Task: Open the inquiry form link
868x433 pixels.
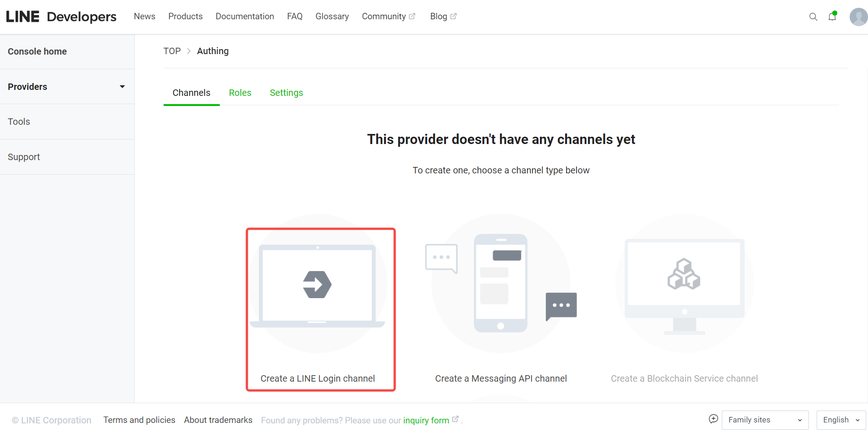Action: pyautogui.click(x=426, y=421)
